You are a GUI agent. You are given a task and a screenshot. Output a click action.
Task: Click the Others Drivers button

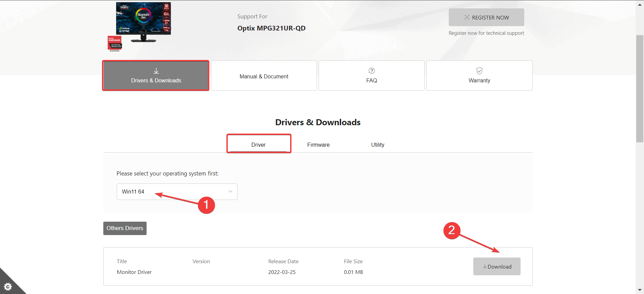[x=125, y=228]
